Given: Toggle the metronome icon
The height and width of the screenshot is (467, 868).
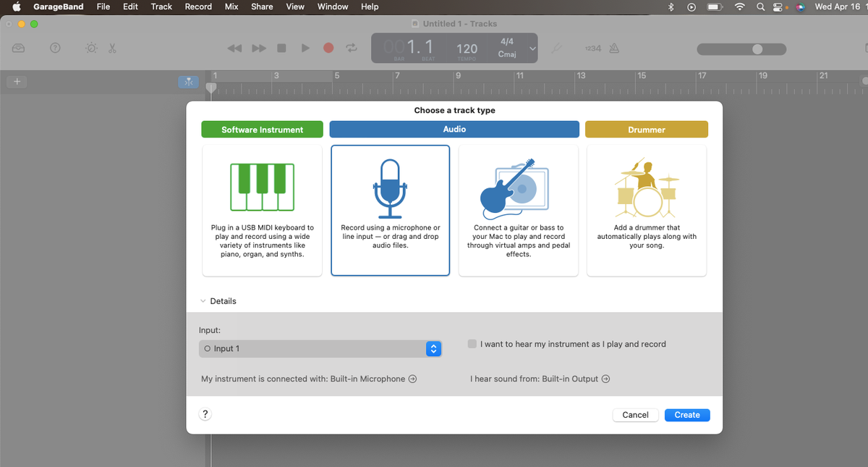Looking at the screenshot, I should pos(614,48).
